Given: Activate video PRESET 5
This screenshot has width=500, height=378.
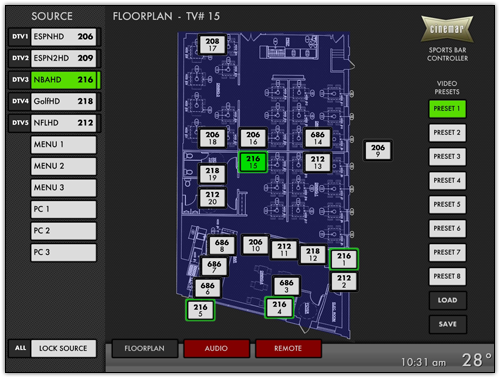Looking at the screenshot, I should point(447,204).
